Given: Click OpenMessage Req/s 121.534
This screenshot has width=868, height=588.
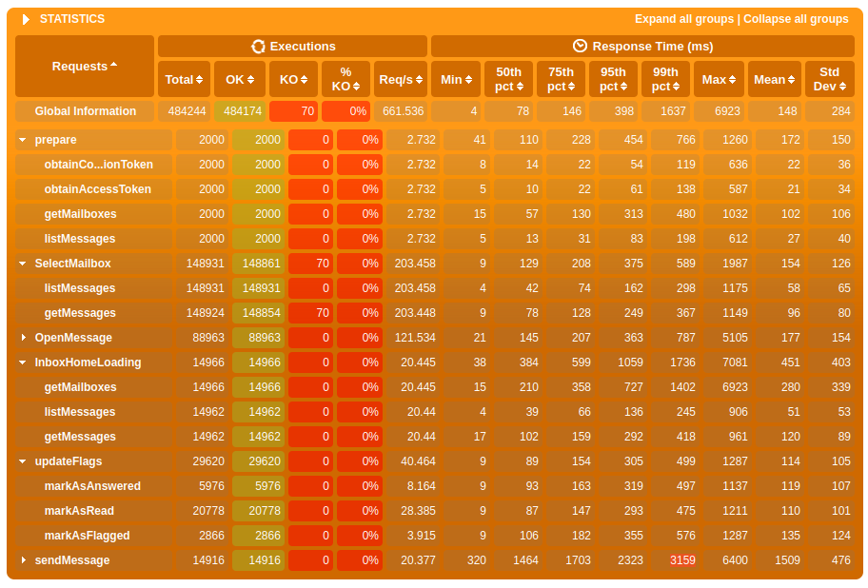Looking at the screenshot, I should (415, 338).
